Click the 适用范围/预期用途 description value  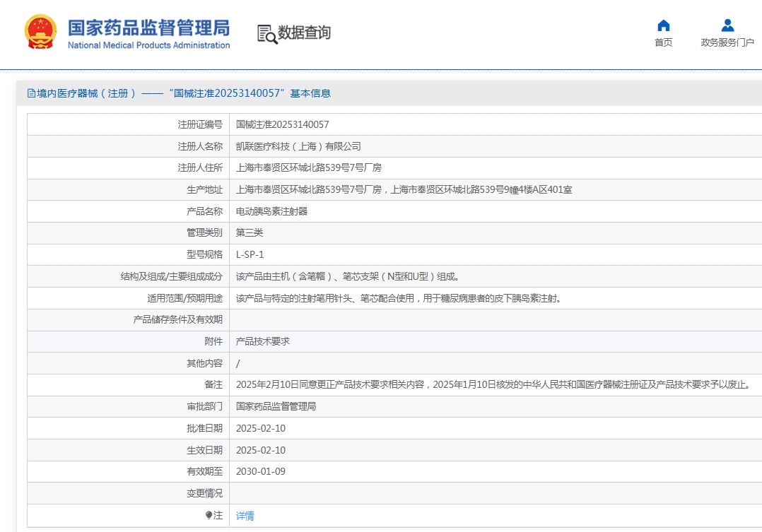(x=399, y=298)
